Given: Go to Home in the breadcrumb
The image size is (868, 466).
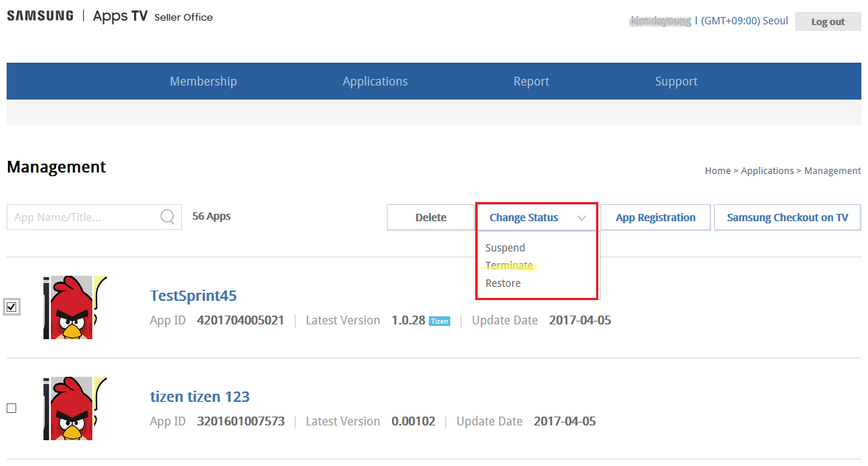Looking at the screenshot, I should click(x=718, y=170).
